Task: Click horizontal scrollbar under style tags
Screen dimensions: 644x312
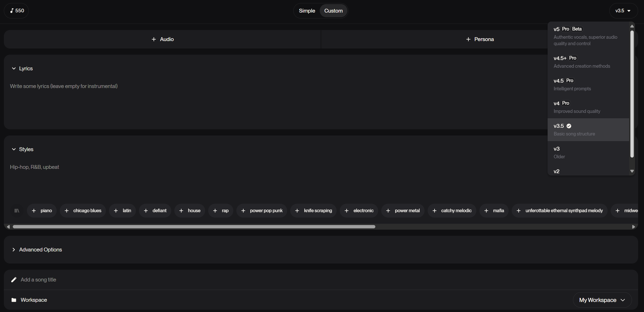Action: click(x=194, y=227)
